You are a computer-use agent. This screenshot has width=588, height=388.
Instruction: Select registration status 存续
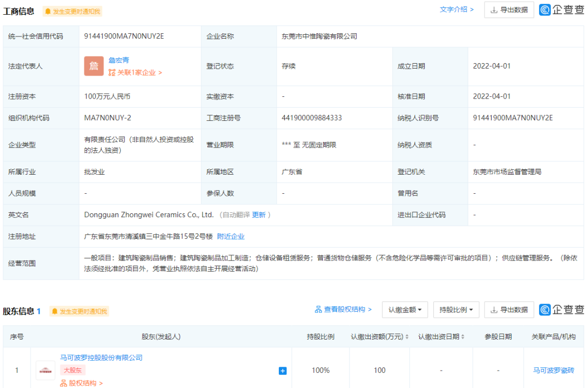[289, 66]
